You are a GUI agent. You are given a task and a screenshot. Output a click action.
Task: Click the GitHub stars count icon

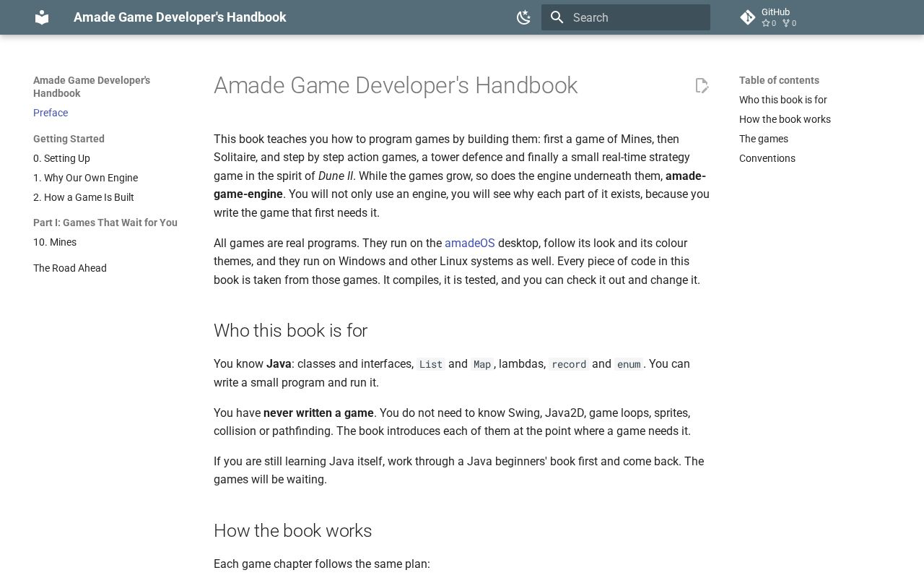tap(765, 23)
